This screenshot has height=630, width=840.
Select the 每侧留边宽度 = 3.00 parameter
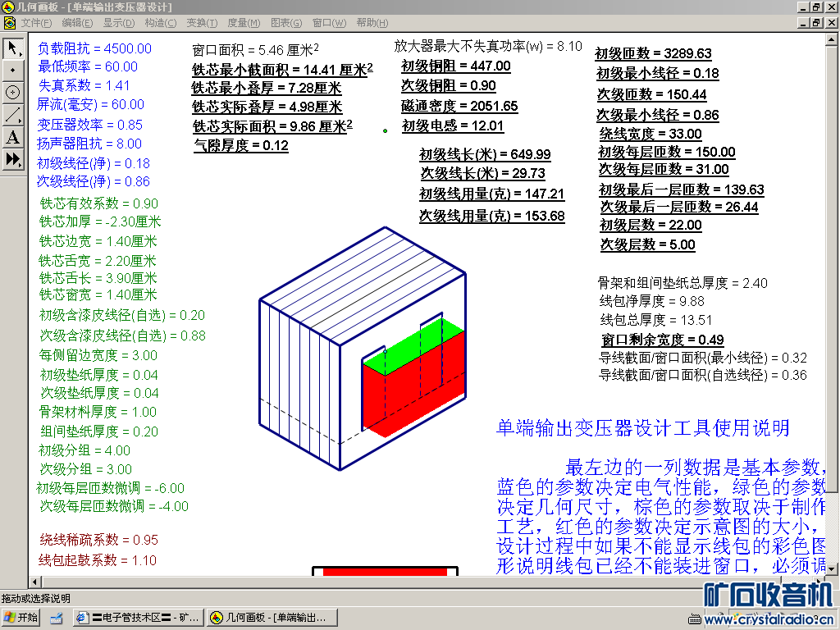pos(98,356)
